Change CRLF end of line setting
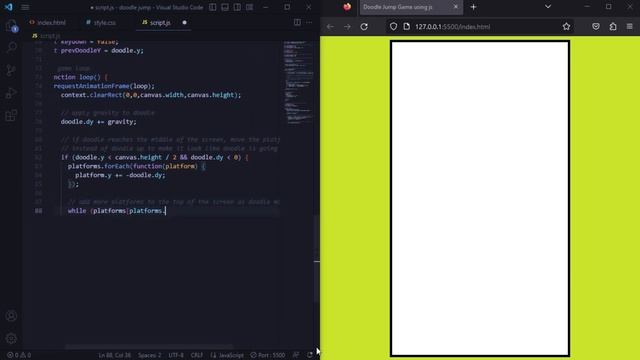640x360 pixels. (x=197, y=355)
